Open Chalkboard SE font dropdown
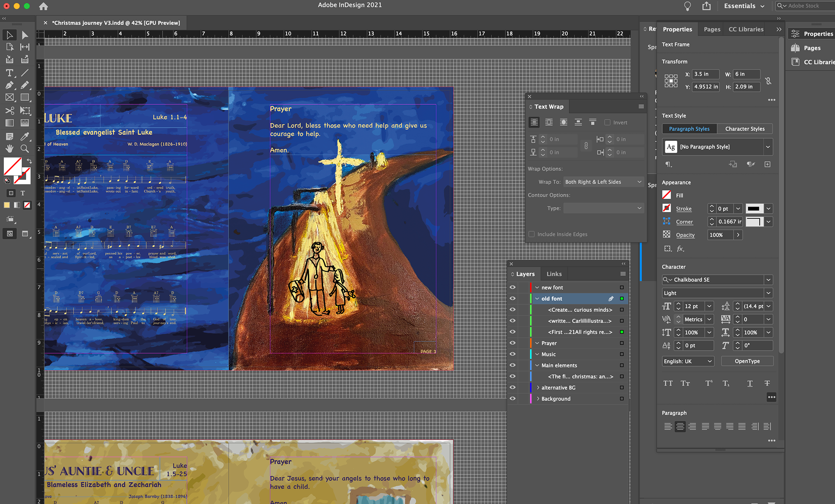The image size is (835, 504). click(768, 280)
